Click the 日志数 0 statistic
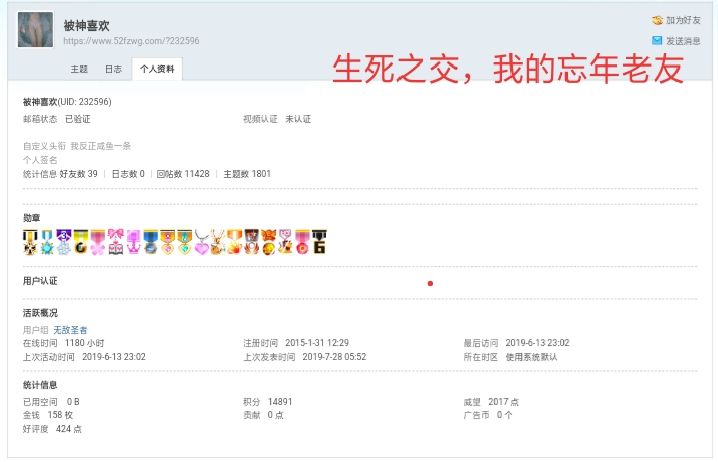This screenshot has height=462, width=718. (128, 174)
